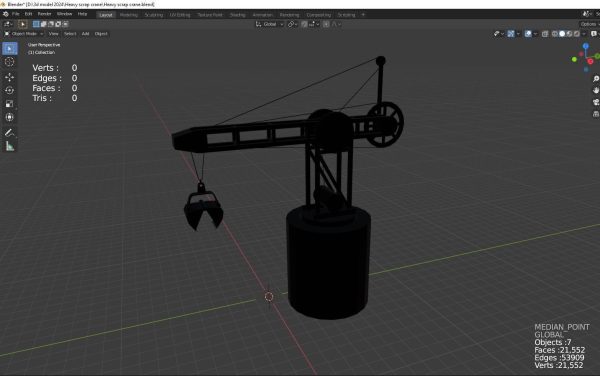The width and height of the screenshot is (600, 376).
Task: Open the viewport Select menu
Action: (70, 34)
